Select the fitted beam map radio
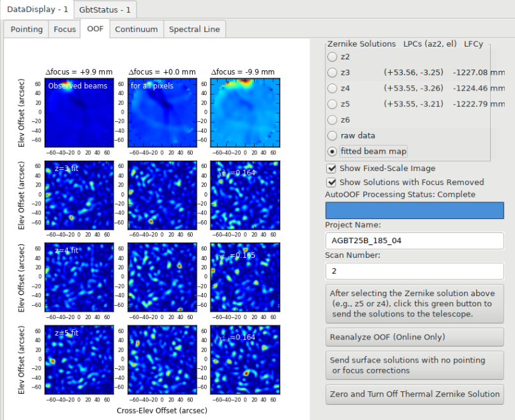515x420 pixels. (367, 151)
